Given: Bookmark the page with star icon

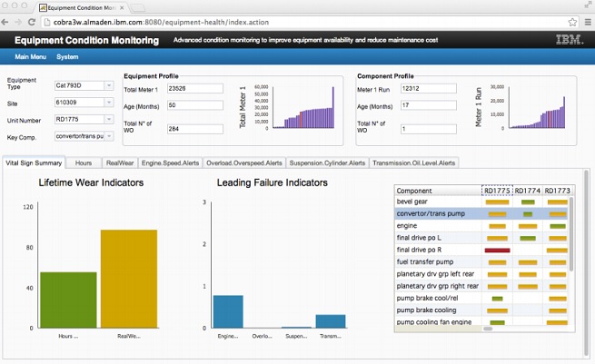Looking at the screenshot, I should coord(572,22).
